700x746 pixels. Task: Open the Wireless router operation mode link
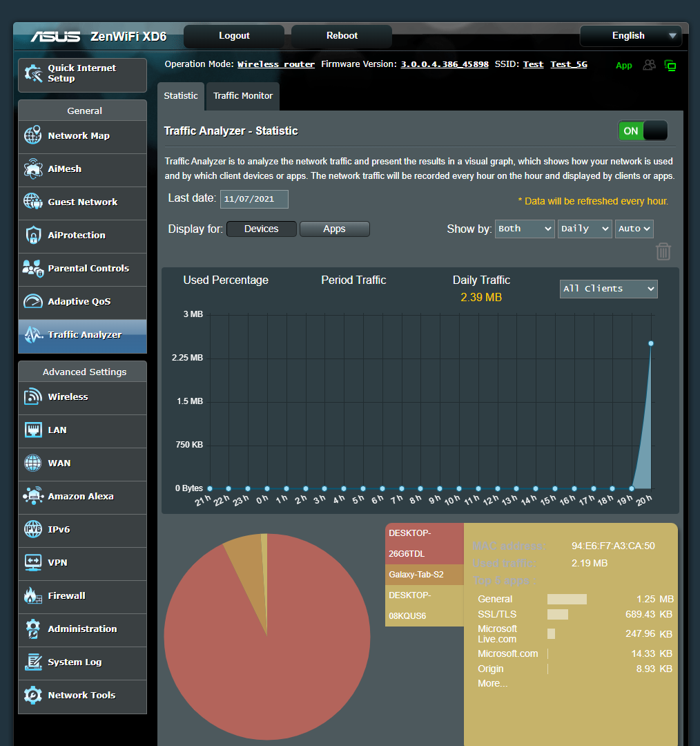[276, 64]
